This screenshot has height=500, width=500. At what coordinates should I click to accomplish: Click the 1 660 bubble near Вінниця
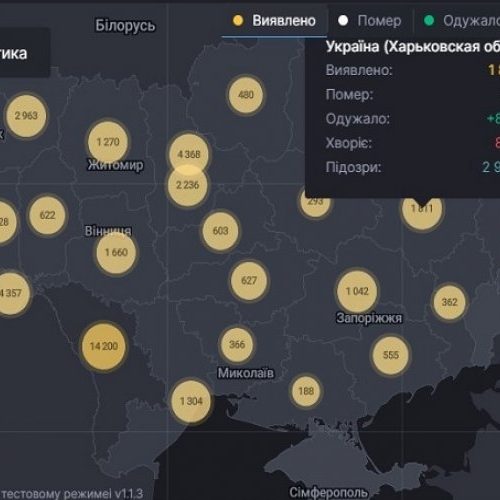click(116, 252)
